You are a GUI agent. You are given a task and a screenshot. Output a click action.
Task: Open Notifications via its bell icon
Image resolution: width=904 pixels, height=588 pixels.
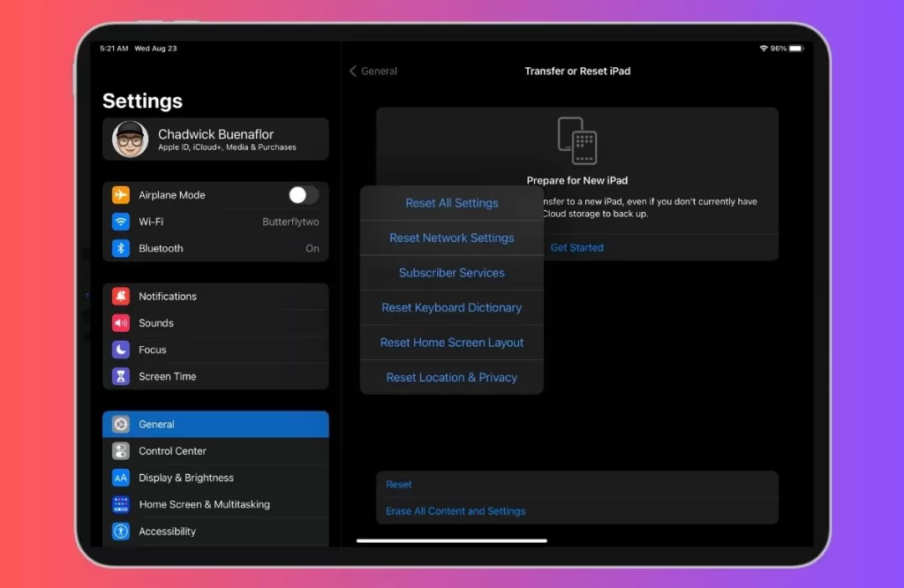click(120, 297)
